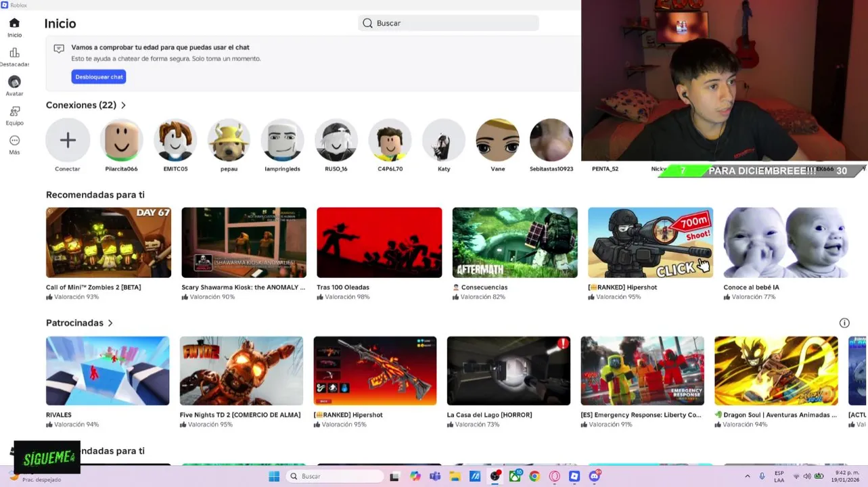The height and width of the screenshot is (487, 868).
Task: Open Scary Shawarma Kiosk thumbnail
Action: [244, 242]
